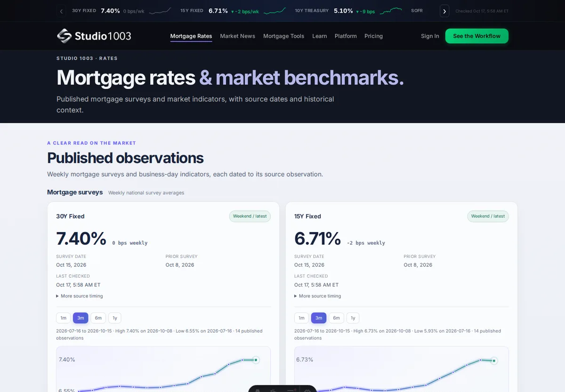The height and width of the screenshot is (392, 565).
Task: Select 6m range on 15Y Fixed card
Action: click(337, 318)
